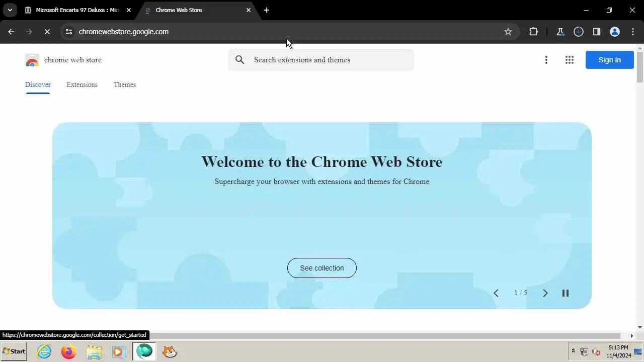The image size is (644, 362).
Task: Open a new tab with plus button
Action: pos(267,10)
